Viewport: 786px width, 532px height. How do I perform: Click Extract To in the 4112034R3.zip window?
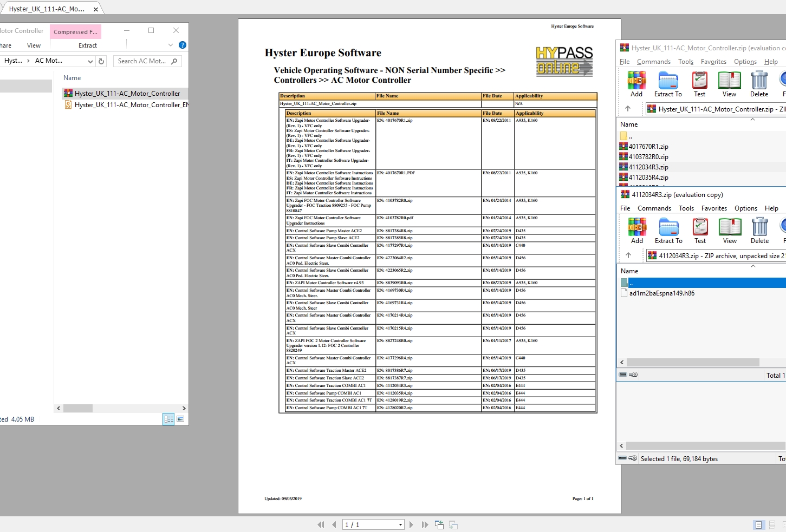(x=668, y=231)
